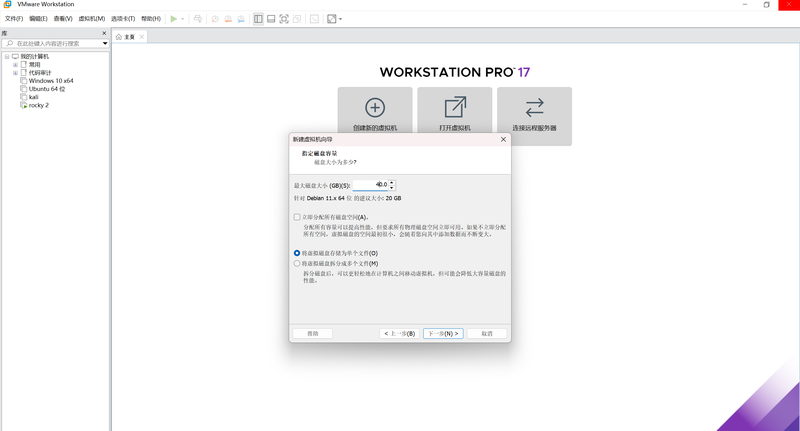800x431 pixels.
Task: Click the 帮助 button in the wizard
Action: 313,334
